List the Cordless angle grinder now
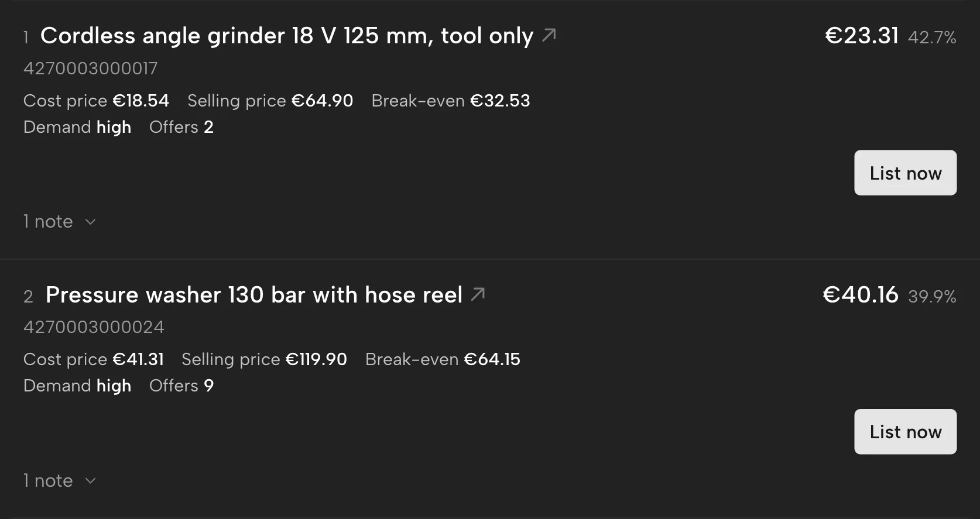 [x=905, y=173]
